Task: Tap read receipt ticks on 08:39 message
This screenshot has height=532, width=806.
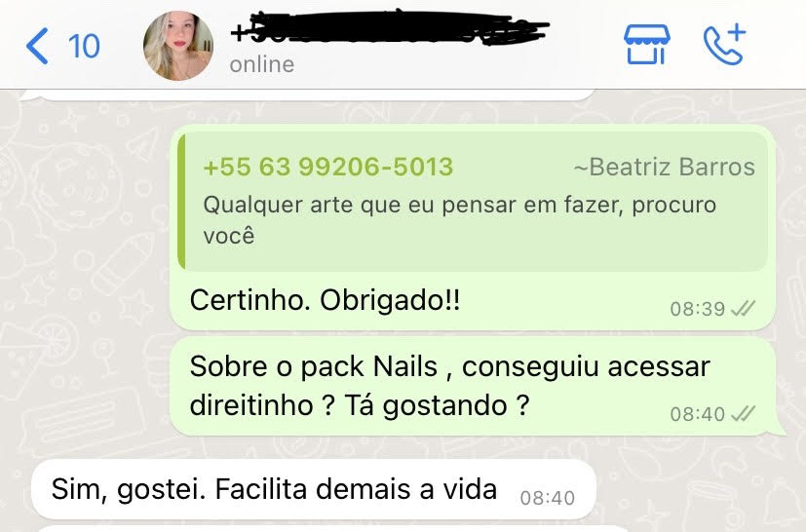Action: click(744, 309)
